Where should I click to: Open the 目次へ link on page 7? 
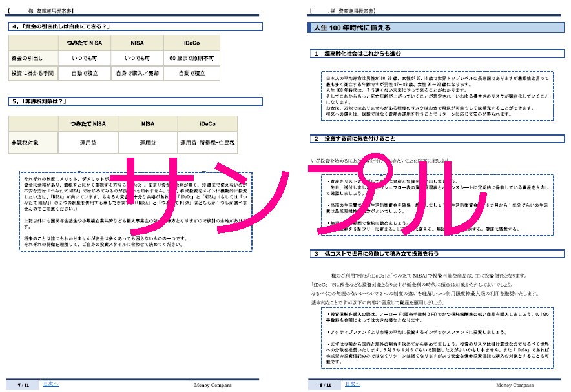[50, 384]
